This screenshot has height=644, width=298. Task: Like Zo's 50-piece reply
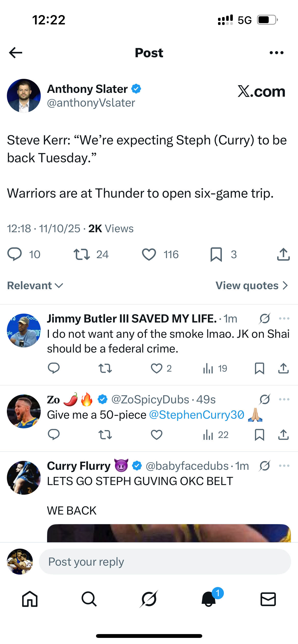click(156, 435)
